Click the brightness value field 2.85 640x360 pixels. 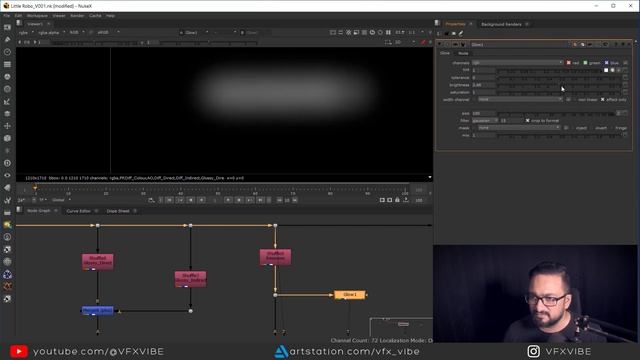(483, 85)
